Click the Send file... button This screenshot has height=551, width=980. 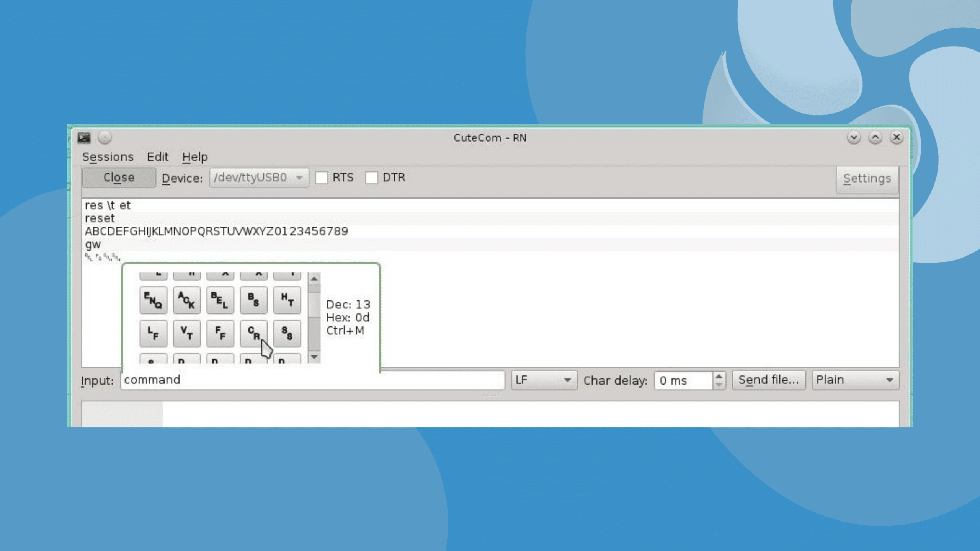click(769, 380)
